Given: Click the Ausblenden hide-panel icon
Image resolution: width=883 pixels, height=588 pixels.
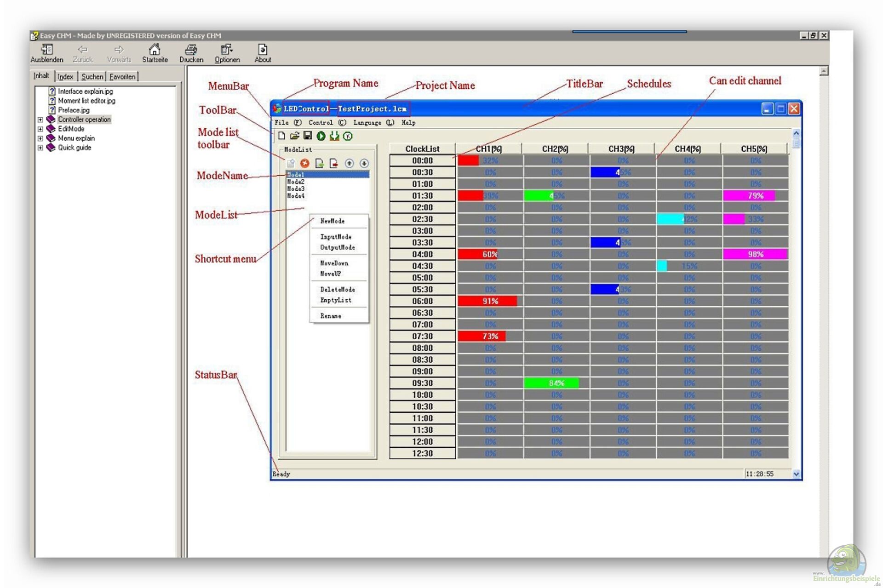Looking at the screenshot, I should pyautogui.click(x=46, y=50).
